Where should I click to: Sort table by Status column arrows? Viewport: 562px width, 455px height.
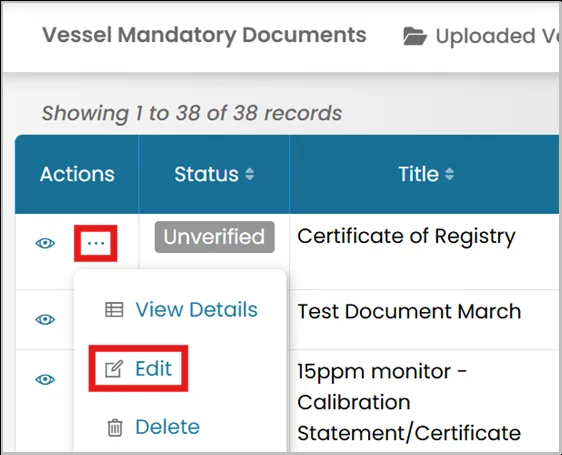pyautogui.click(x=249, y=174)
